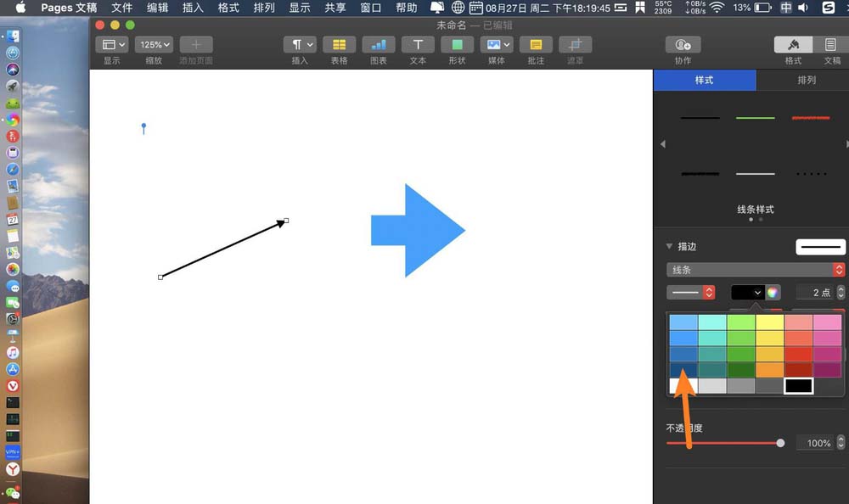Open the Insert (插入) paragraph toolbar menu
The image size is (849, 504).
[x=300, y=44]
